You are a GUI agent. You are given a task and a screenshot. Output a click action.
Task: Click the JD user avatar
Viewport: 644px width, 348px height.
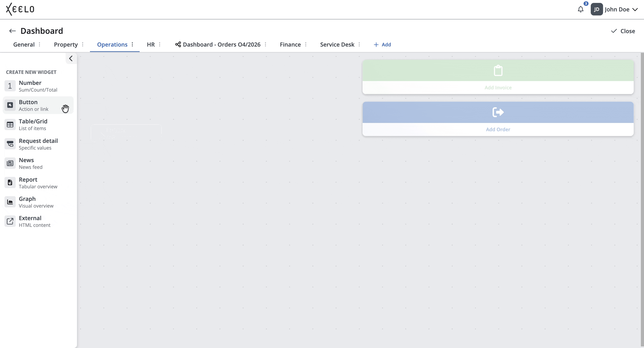point(597,9)
